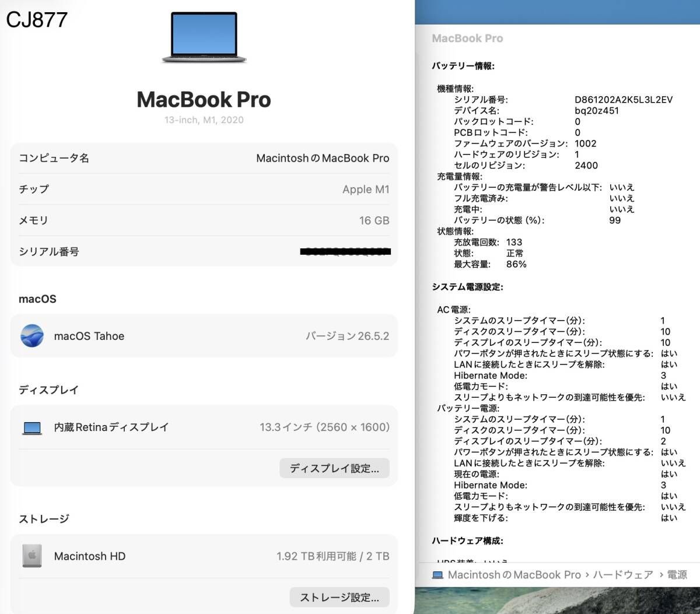Click the '13-inch, M1, 2020' subtitle
Viewport: 700px width, 614px height.
click(204, 120)
